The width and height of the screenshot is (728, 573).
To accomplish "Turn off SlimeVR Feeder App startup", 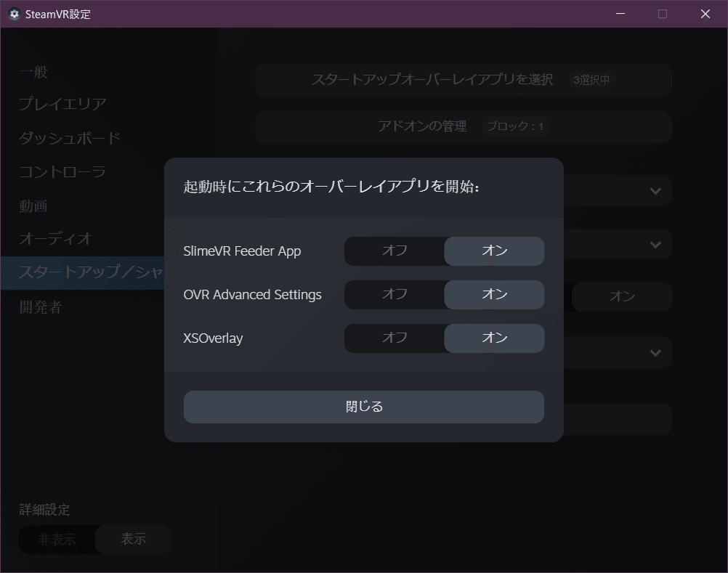I will pos(395,251).
